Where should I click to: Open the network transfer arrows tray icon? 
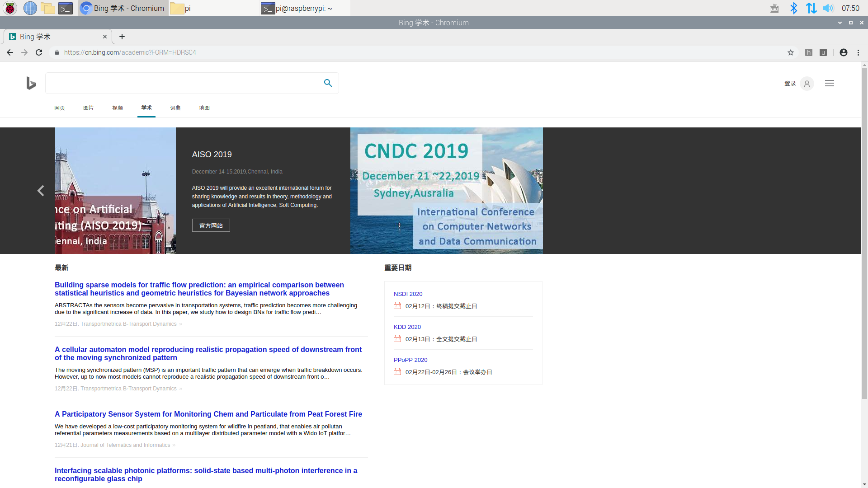(x=811, y=8)
